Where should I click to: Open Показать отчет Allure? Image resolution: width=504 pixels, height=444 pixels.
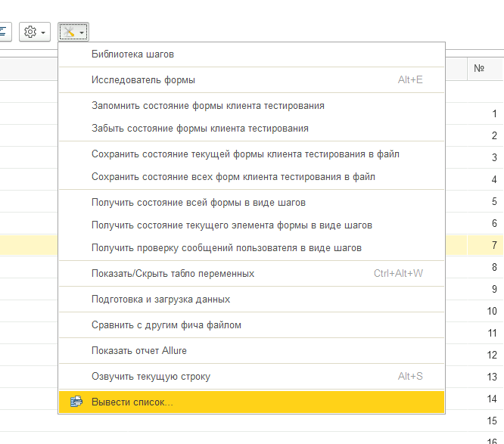pos(251,350)
